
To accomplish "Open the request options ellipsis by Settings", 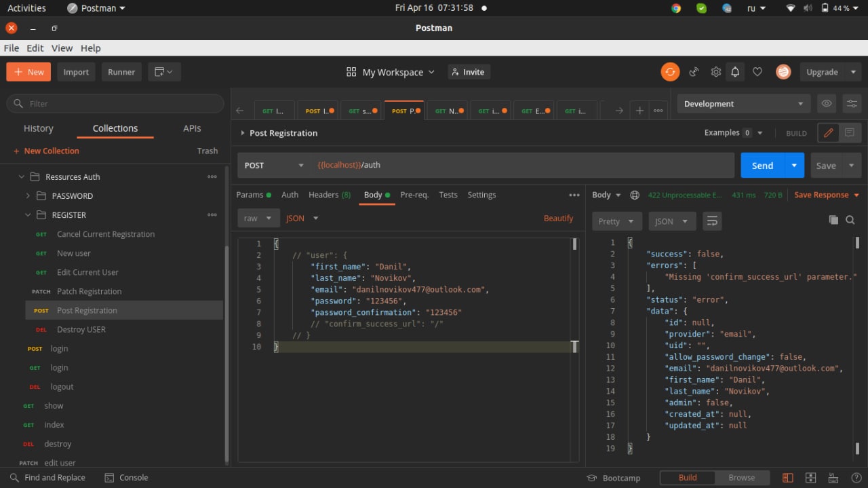I will pos(574,195).
